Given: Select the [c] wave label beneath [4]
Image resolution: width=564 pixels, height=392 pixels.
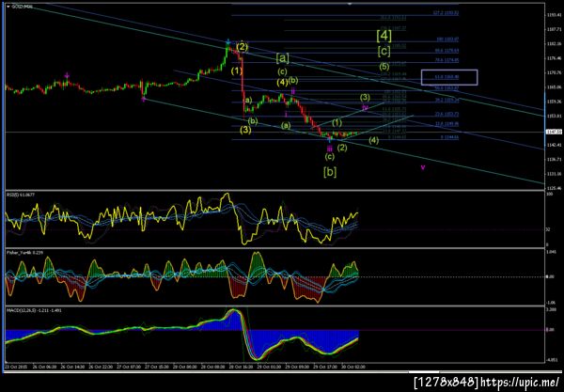Looking at the screenshot, I should tap(384, 51).
